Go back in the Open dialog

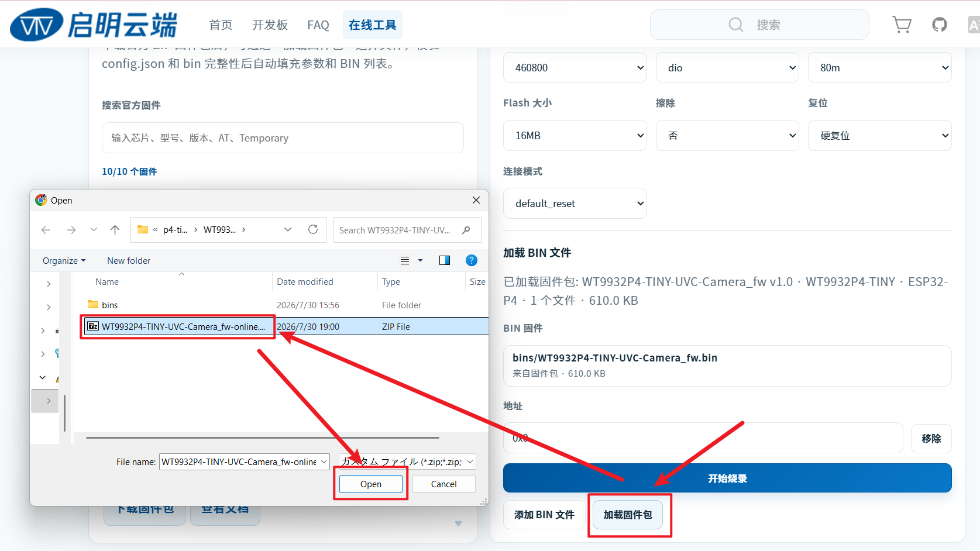pos(46,230)
